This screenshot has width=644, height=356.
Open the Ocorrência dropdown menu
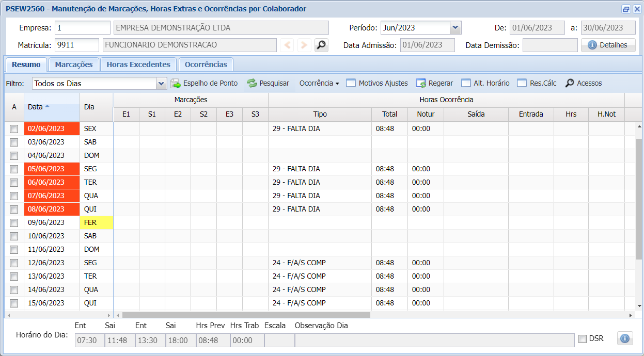pyautogui.click(x=319, y=83)
